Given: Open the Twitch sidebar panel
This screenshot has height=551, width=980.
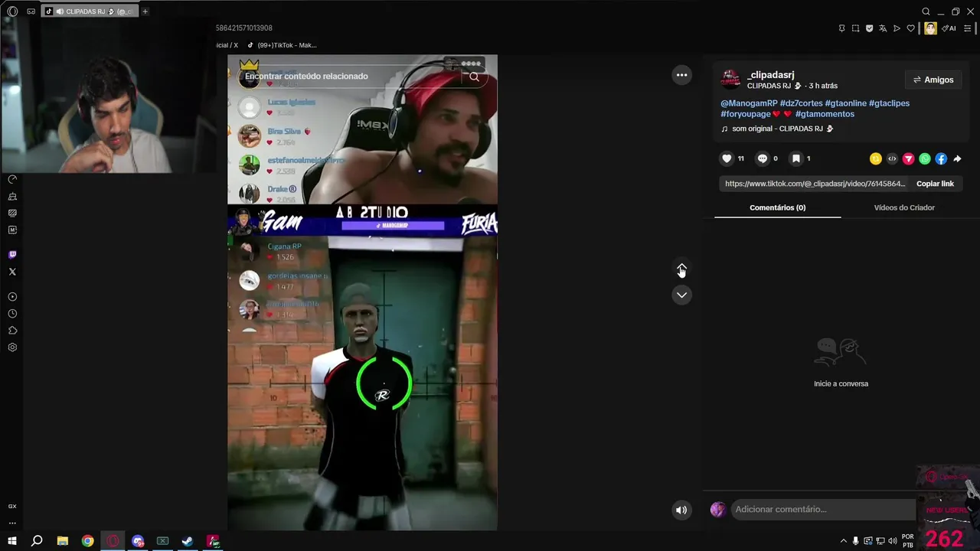Looking at the screenshot, I should 12,255.
